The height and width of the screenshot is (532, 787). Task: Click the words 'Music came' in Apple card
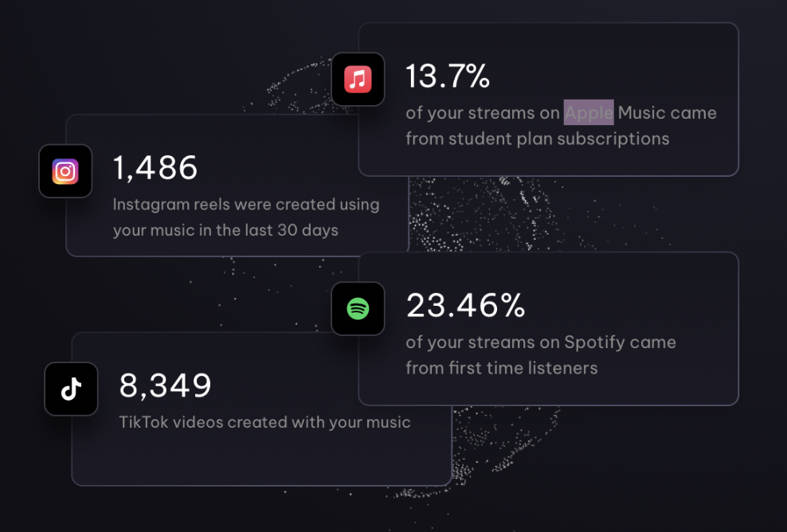coord(667,113)
